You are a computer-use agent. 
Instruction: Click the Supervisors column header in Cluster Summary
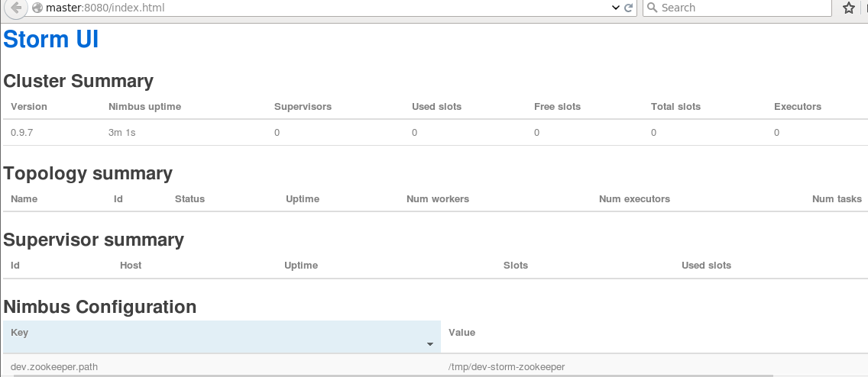pos(303,107)
